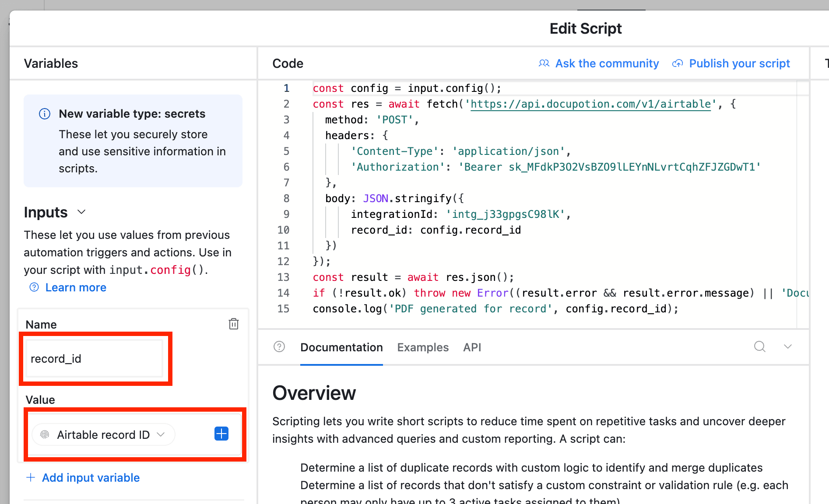Click the 'Content-Type' header code line
Viewport: 829px width, 504px height.
tap(461, 151)
